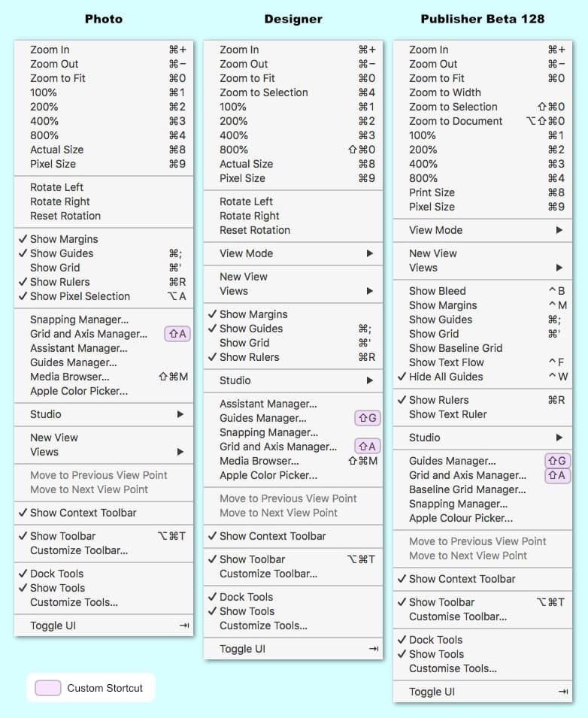The width and height of the screenshot is (588, 718).
Task: Choose Actual Size in Photo menu
Action: [104, 150]
